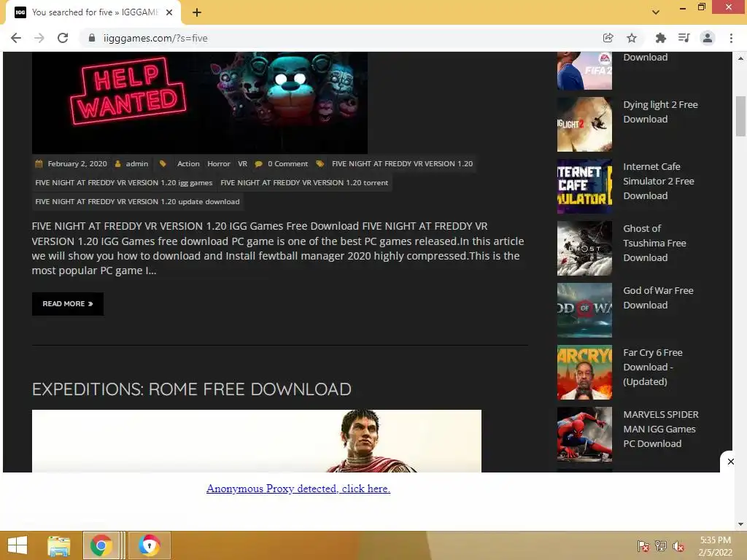Open the media control icon

tap(684, 38)
